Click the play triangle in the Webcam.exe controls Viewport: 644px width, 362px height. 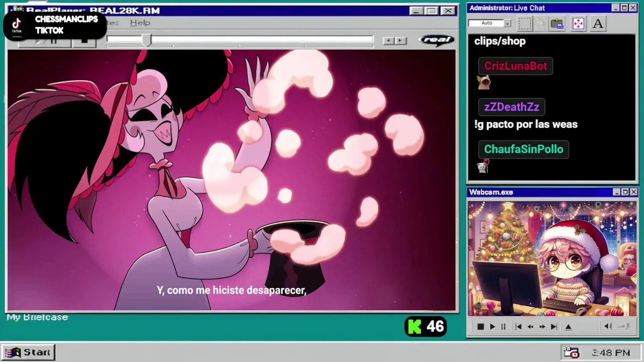492,327
